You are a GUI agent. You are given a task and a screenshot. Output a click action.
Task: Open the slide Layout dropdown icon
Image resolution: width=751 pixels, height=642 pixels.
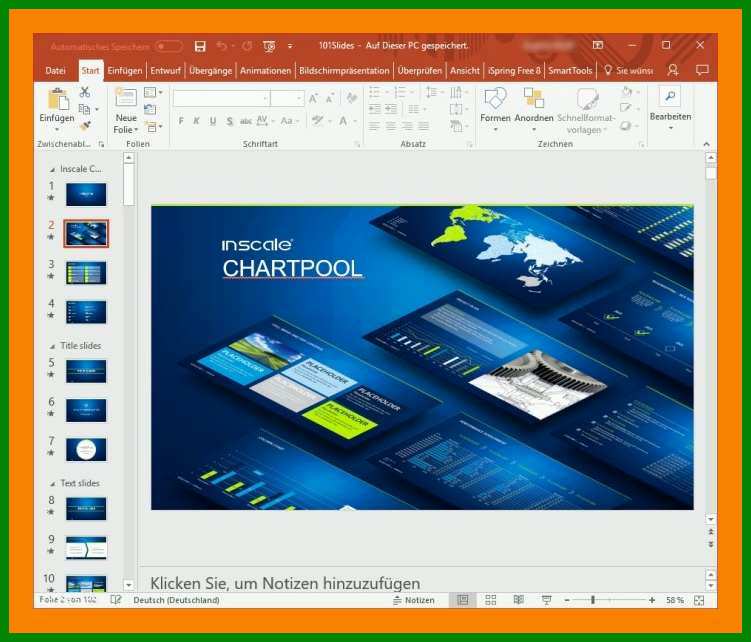point(153,92)
